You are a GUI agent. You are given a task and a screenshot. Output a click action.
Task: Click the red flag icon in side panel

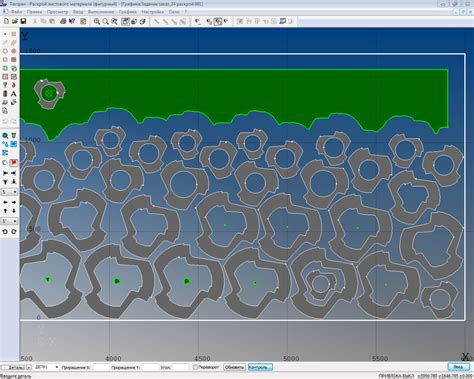coord(14,163)
